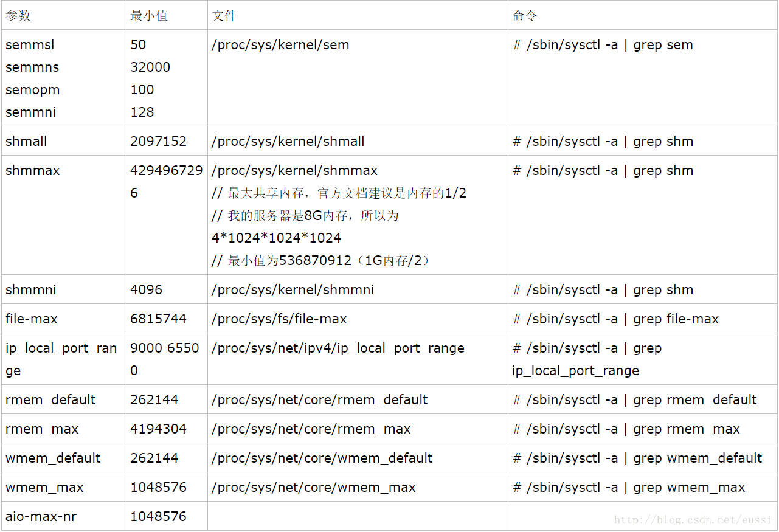This screenshot has height=532, width=779.
Task: Click 1048576 in the aio-max-nr row
Action: click(x=158, y=516)
